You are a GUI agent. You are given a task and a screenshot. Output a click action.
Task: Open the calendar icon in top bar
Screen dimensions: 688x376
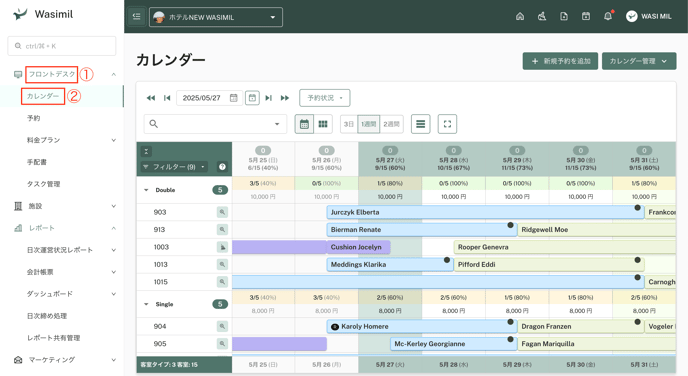tap(586, 17)
